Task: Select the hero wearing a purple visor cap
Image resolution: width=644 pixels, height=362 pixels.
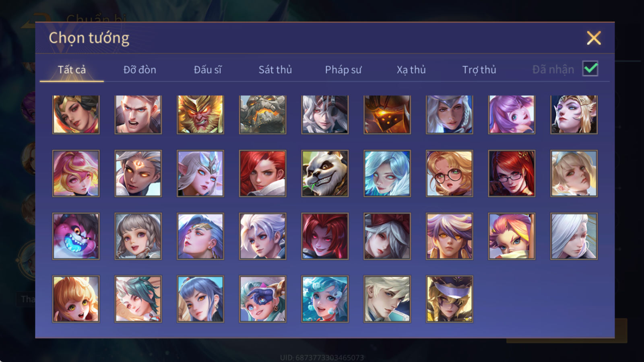Action: click(450, 299)
